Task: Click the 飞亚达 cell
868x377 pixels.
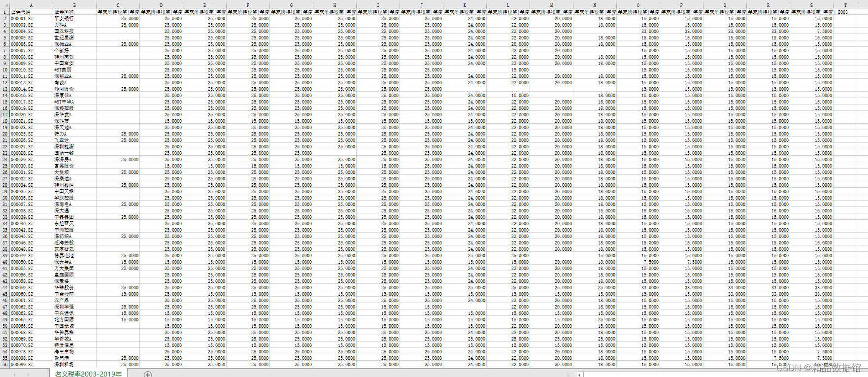Action: click(x=75, y=140)
